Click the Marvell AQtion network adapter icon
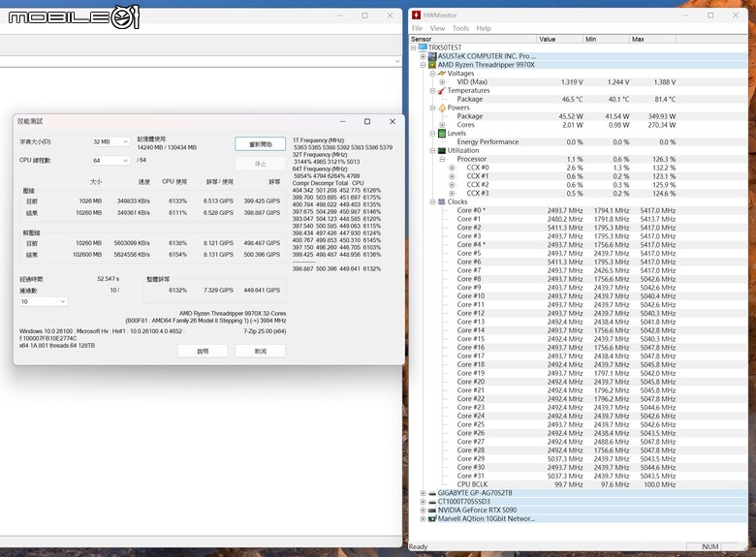756x557 pixels. (432, 519)
